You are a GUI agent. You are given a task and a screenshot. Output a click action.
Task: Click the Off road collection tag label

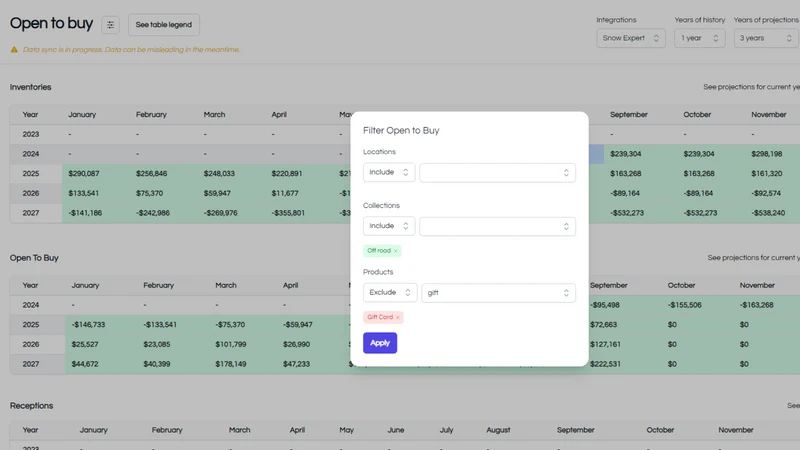click(x=379, y=251)
